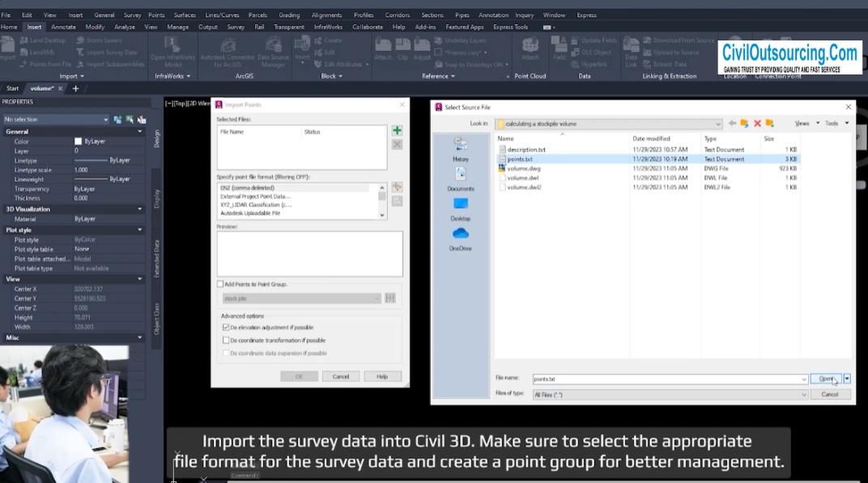868x483 pixels.
Task: Uncheck Do elevation adjustment if possible
Action: click(x=226, y=328)
